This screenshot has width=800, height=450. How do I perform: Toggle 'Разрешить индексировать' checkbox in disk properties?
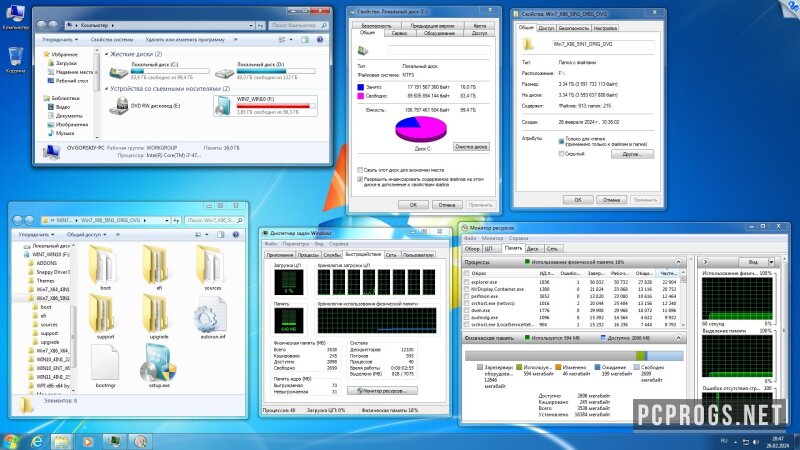360,180
